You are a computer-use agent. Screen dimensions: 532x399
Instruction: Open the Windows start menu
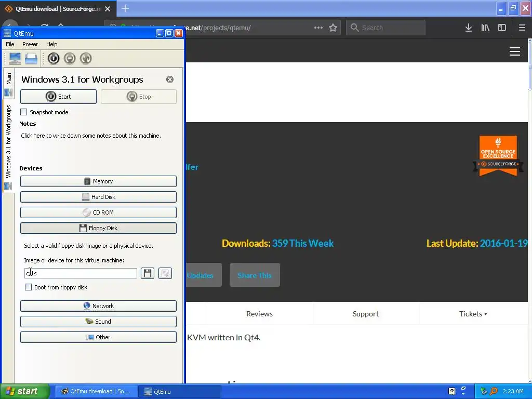25,391
